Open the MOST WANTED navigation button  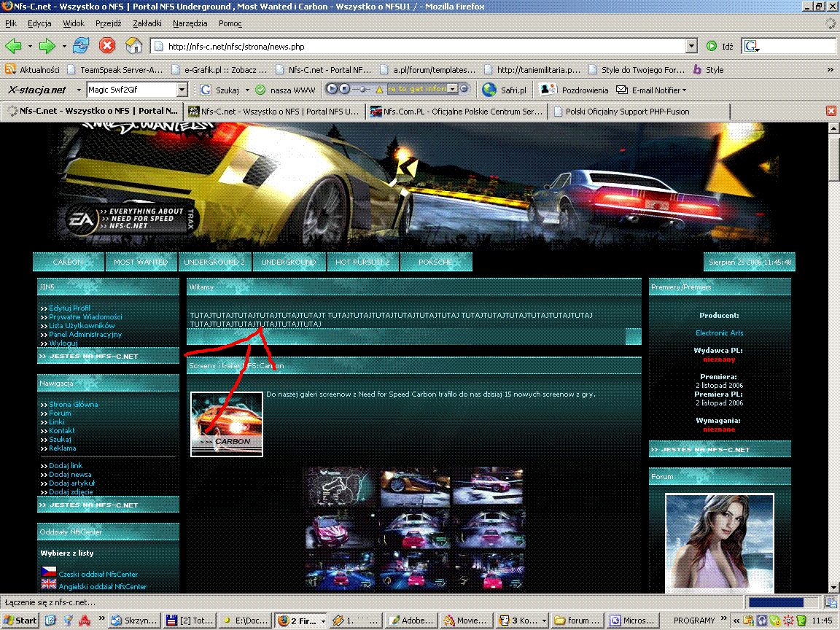[141, 262]
